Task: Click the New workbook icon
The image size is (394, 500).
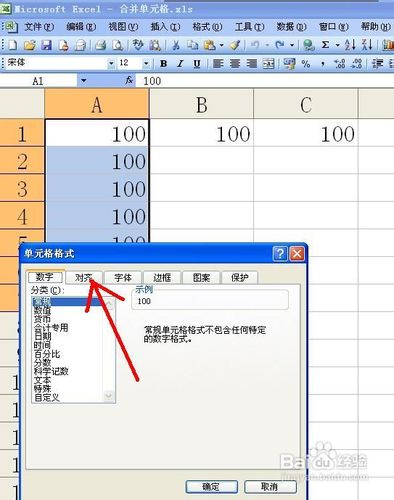Action: click(12, 45)
